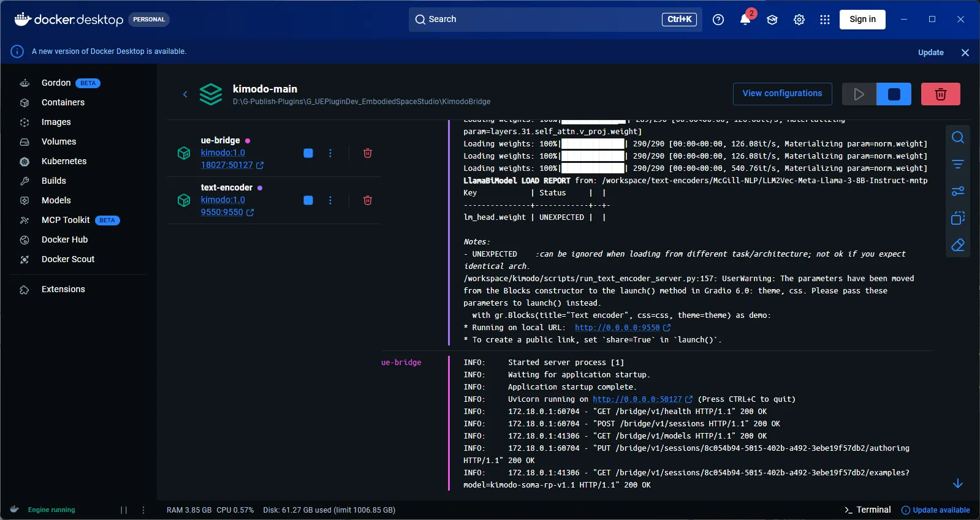Open more actions for ue-bridge
This screenshot has height=520, width=980.
330,153
